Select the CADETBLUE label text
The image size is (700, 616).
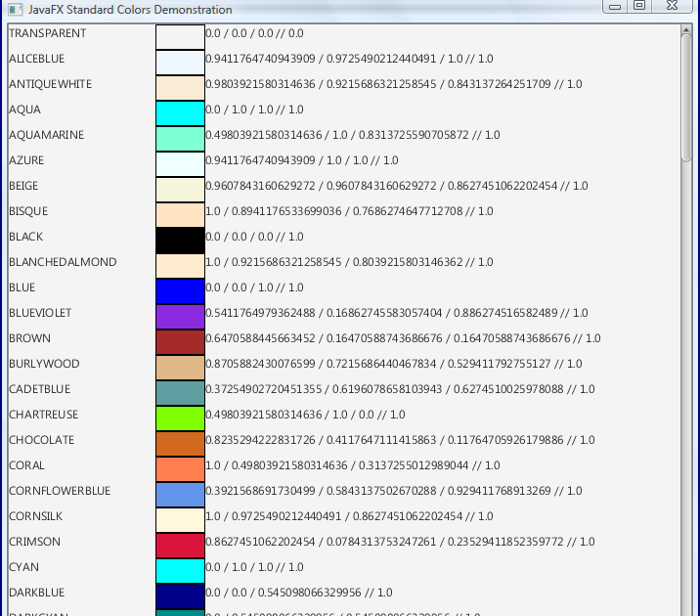click(40, 390)
